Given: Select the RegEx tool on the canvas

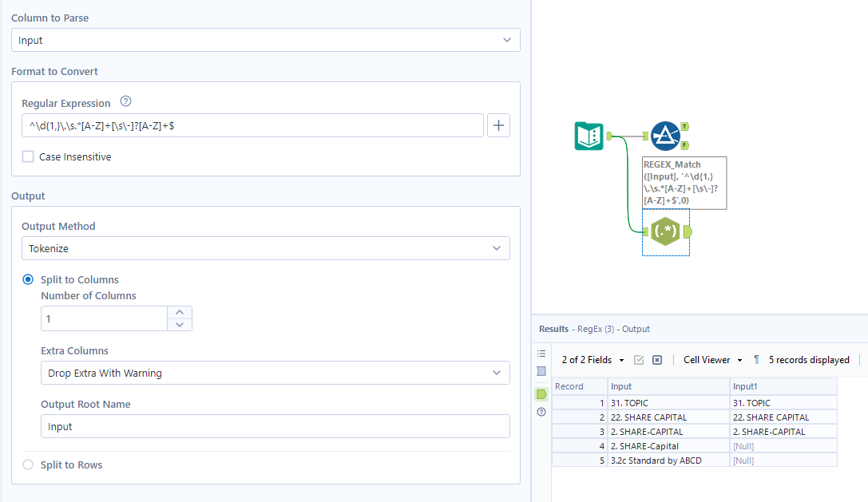Looking at the screenshot, I should tap(666, 233).
